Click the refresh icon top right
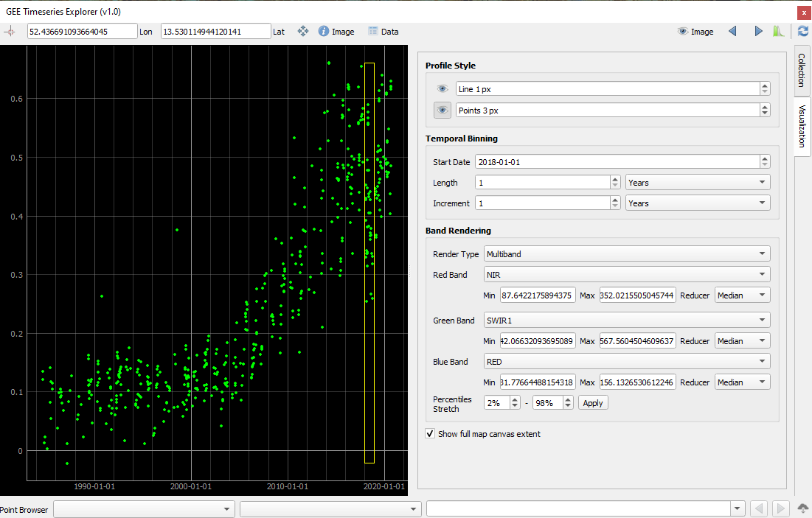The height and width of the screenshot is (518, 812). pyautogui.click(x=803, y=32)
